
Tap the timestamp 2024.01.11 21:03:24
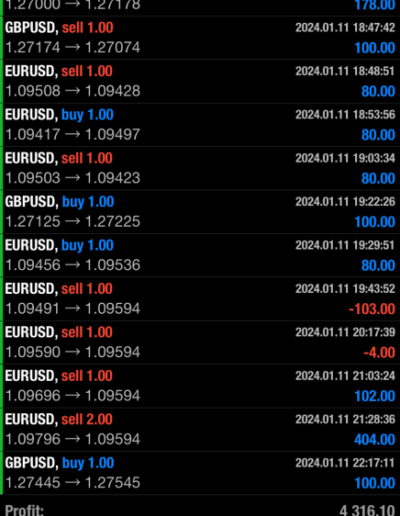pyautogui.click(x=345, y=376)
